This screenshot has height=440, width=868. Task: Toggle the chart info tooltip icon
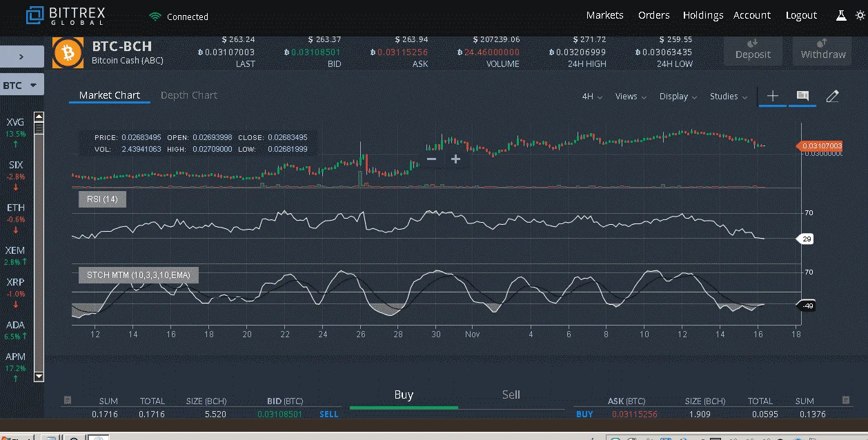pos(802,96)
